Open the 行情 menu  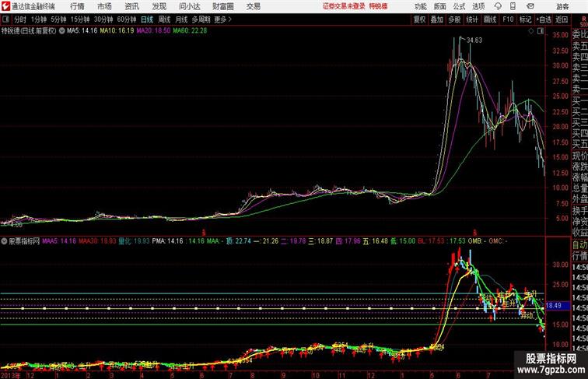coord(77,6)
